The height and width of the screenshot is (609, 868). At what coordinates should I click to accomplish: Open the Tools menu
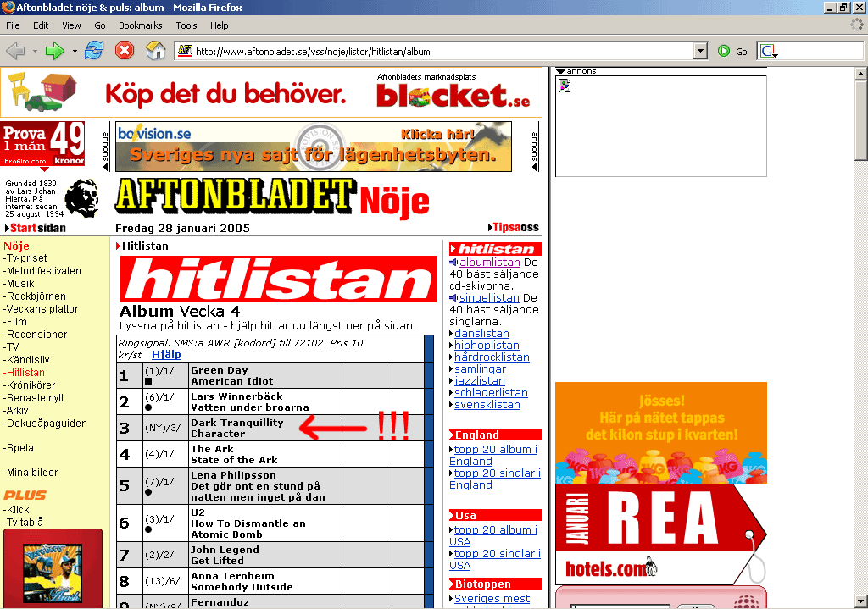point(186,25)
